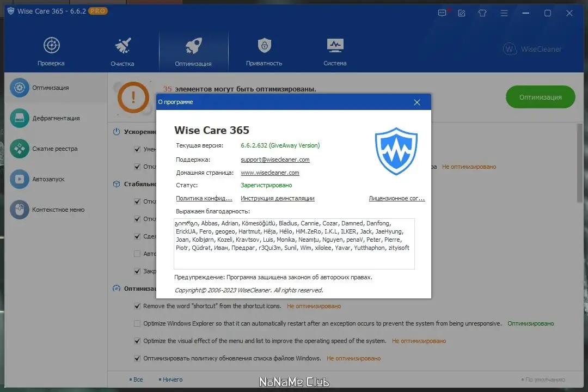
Task: Select the Сжатие реестра sidebar item label
Action: click(55, 149)
